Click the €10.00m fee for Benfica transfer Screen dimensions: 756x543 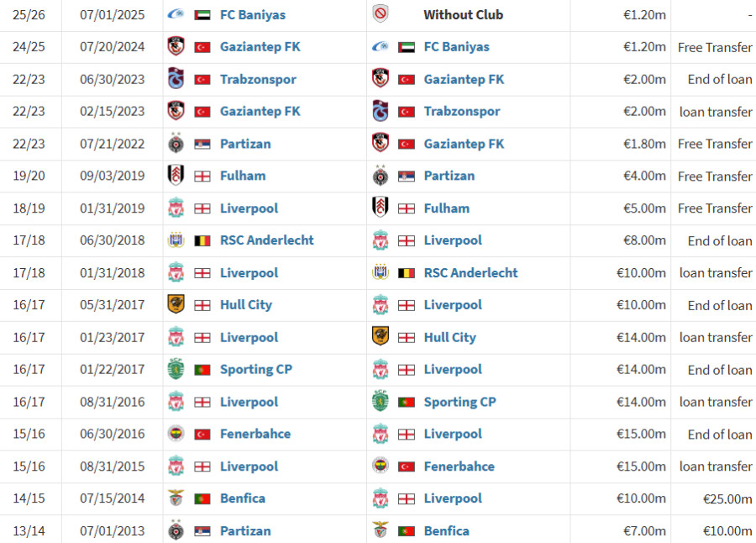coord(727,531)
